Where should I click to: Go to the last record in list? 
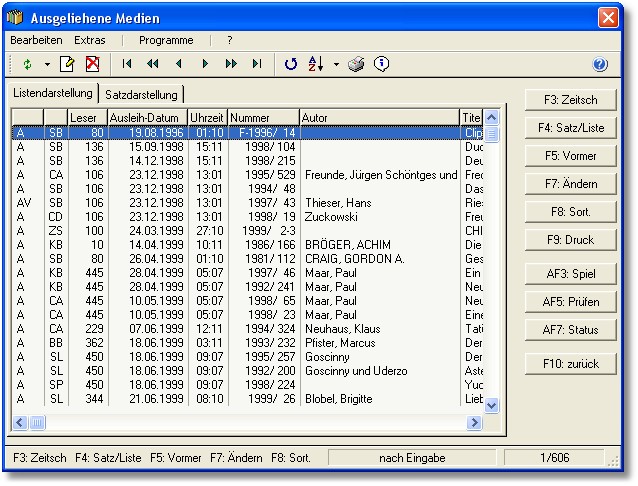tap(257, 64)
